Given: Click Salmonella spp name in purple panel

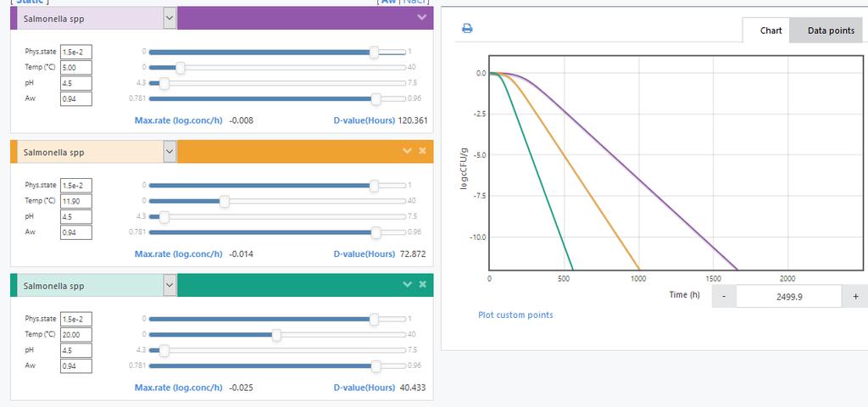Looking at the screenshot, I should pos(53,19).
